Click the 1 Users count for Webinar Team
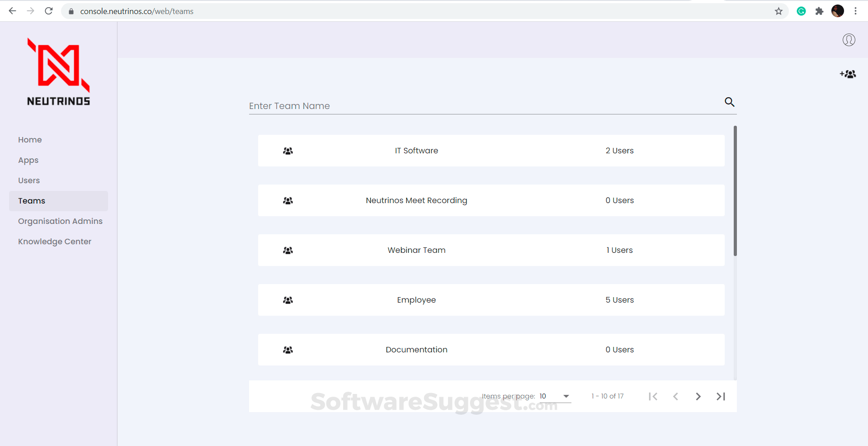The width and height of the screenshot is (868, 446). (619, 250)
